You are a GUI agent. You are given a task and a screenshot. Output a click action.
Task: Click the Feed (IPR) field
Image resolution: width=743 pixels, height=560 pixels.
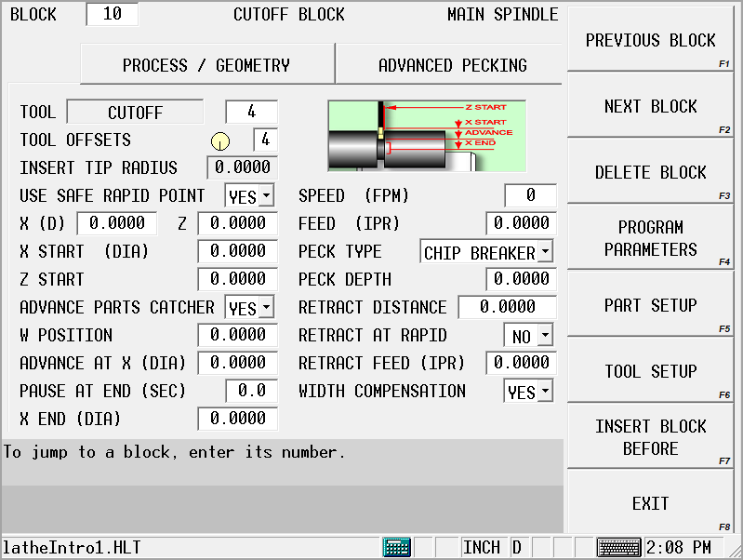(x=522, y=223)
